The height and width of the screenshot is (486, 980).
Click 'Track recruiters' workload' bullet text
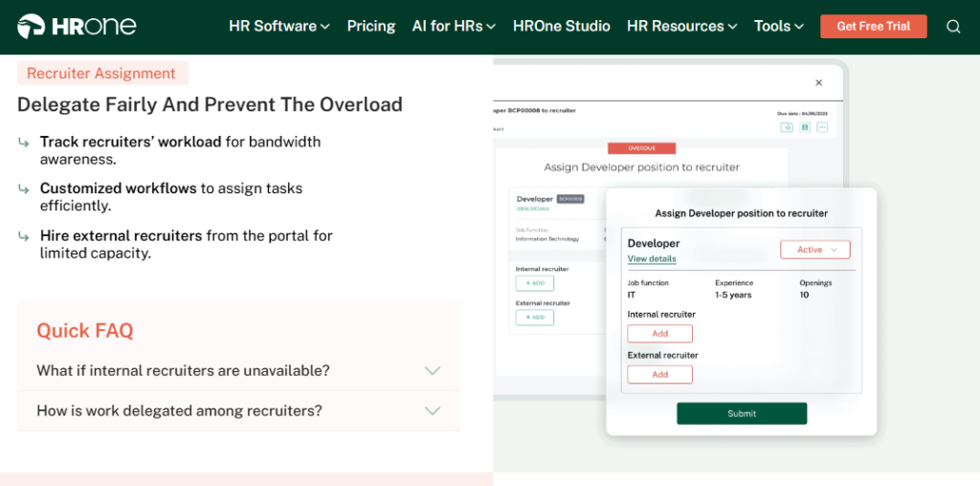tap(130, 142)
